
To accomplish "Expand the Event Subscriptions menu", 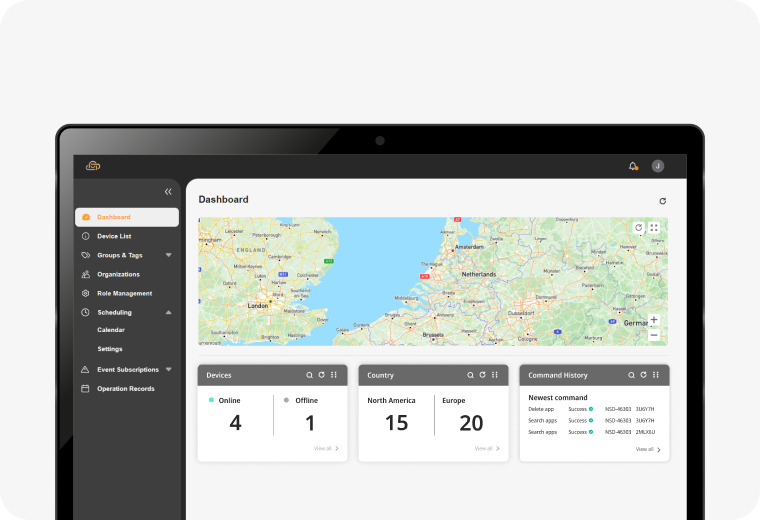I will (168, 369).
